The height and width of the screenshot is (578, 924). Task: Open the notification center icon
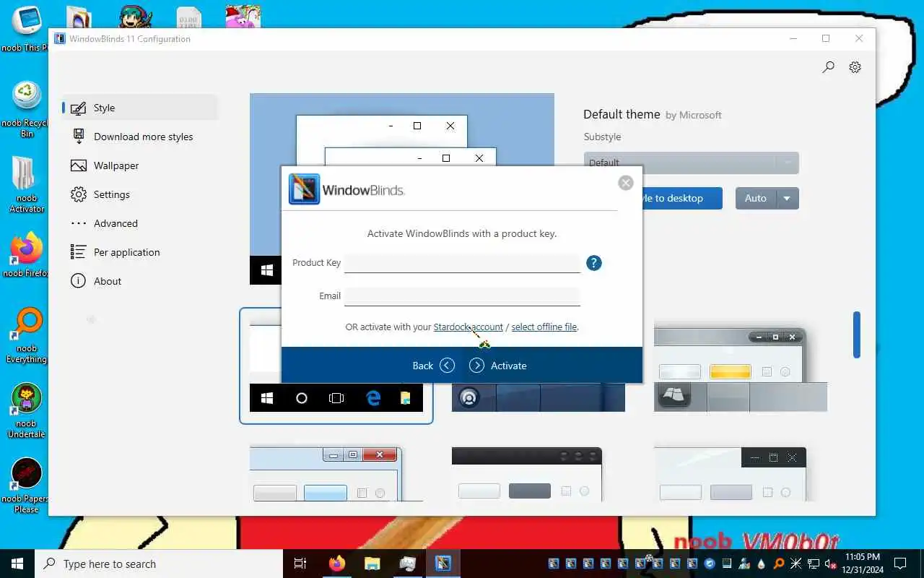point(899,564)
